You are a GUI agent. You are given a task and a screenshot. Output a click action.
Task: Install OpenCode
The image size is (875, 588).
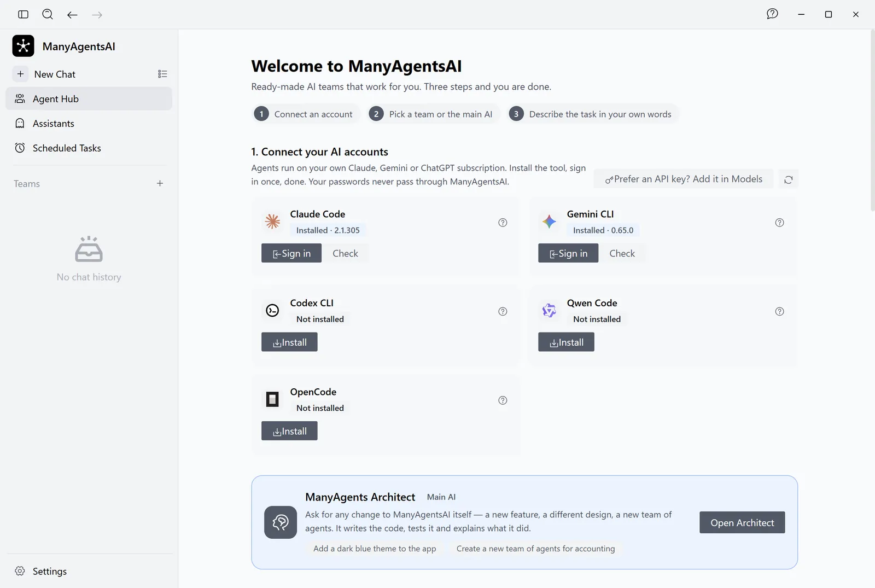[x=289, y=431]
